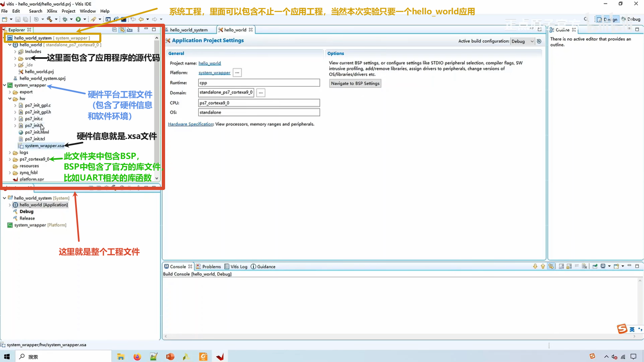Click the Domain browse ellipsis button
This screenshot has height=362, width=644.
coord(261,93)
